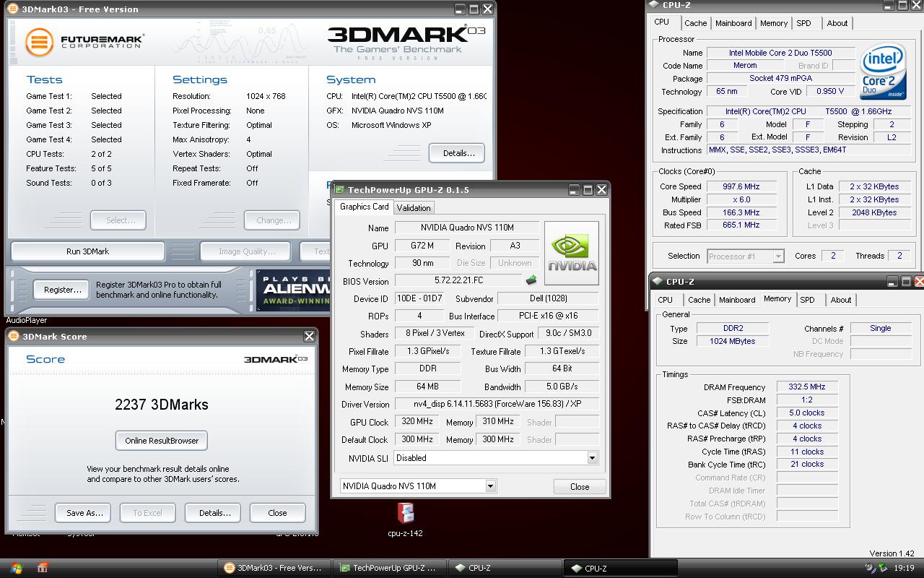The image size is (924, 578).
Task: Maximize the 3DMark03 window
Action: 474,9
